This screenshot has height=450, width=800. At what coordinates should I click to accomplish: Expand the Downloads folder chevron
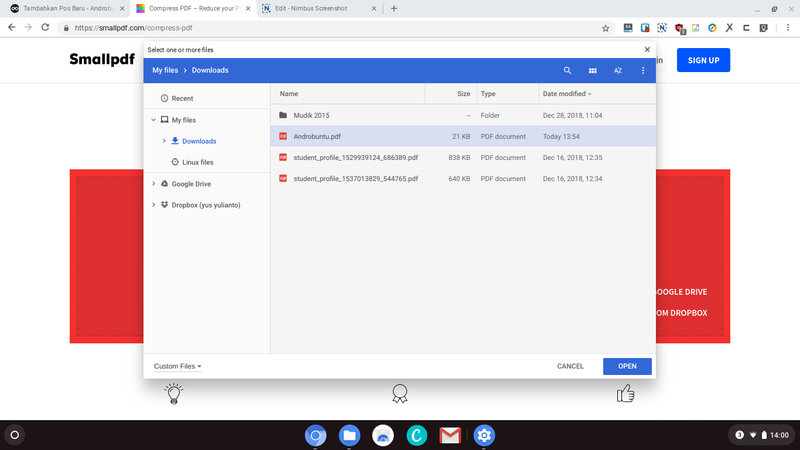click(x=164, y=141)
